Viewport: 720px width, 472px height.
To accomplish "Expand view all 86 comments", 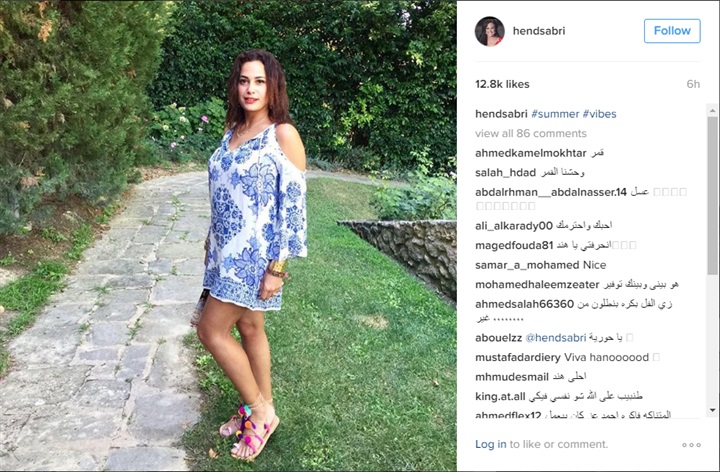I will pos(531,134).
